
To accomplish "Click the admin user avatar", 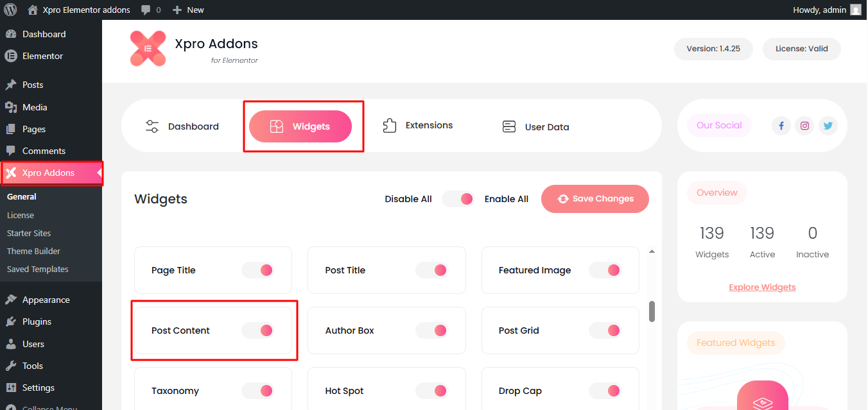I will pyautogui.click(x=855, y=10).
